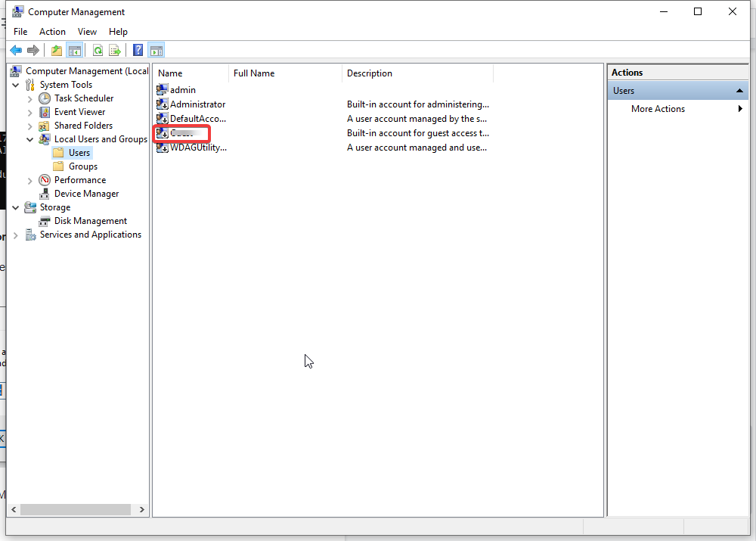This screenshot has height=541, width=756.
Task: Click the System Tools icon
Action: click(30, 85)
